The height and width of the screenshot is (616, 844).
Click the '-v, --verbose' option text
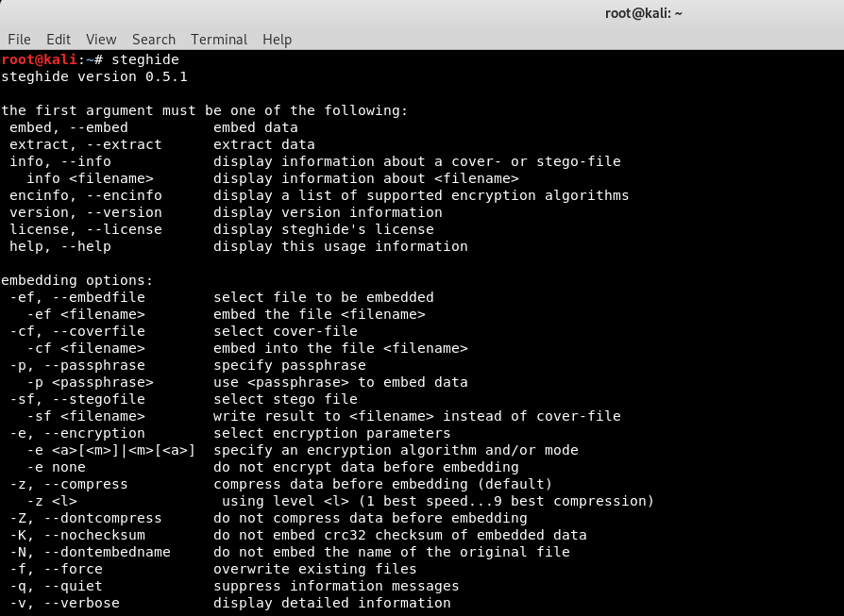point(64,603)
